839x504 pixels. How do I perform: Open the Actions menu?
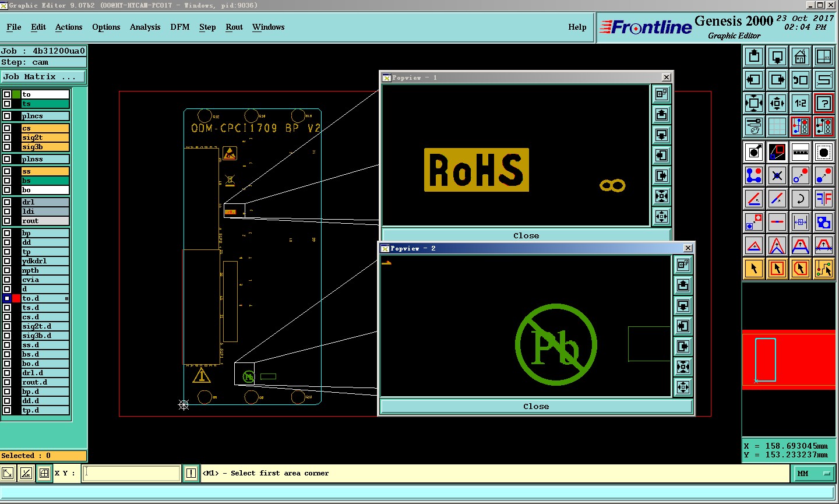[69, 27]
